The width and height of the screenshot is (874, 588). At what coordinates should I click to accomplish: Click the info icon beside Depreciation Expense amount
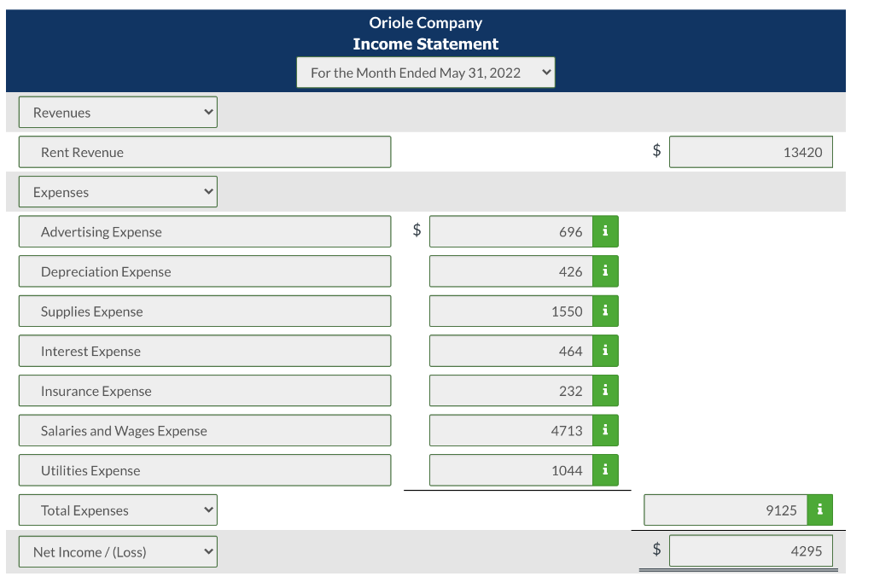point(607,271)
